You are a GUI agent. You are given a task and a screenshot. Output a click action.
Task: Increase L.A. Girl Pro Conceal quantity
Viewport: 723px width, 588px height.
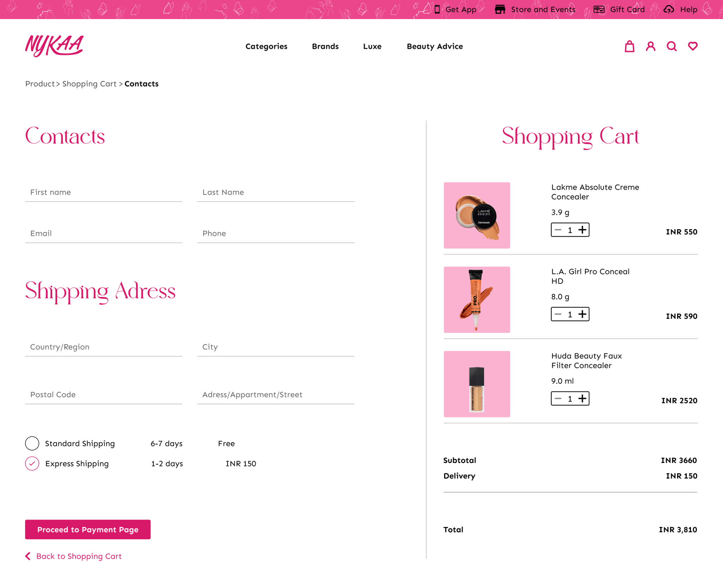(582, 314)
